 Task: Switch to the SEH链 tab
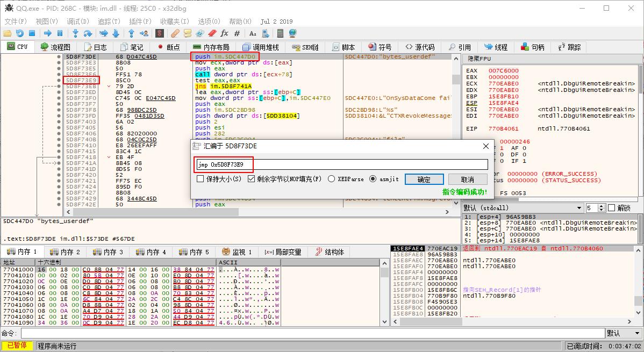click(305, 47)
